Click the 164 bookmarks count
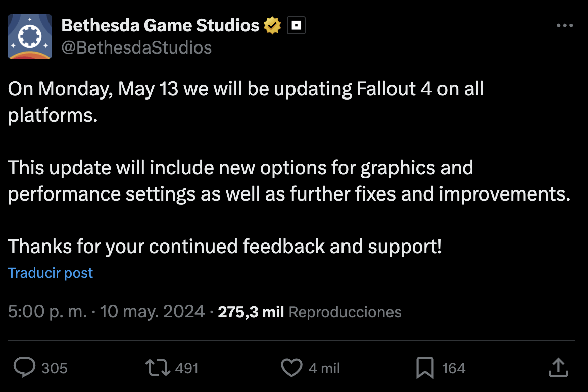This screenshot has width=588, height=392. click(453, 368)
